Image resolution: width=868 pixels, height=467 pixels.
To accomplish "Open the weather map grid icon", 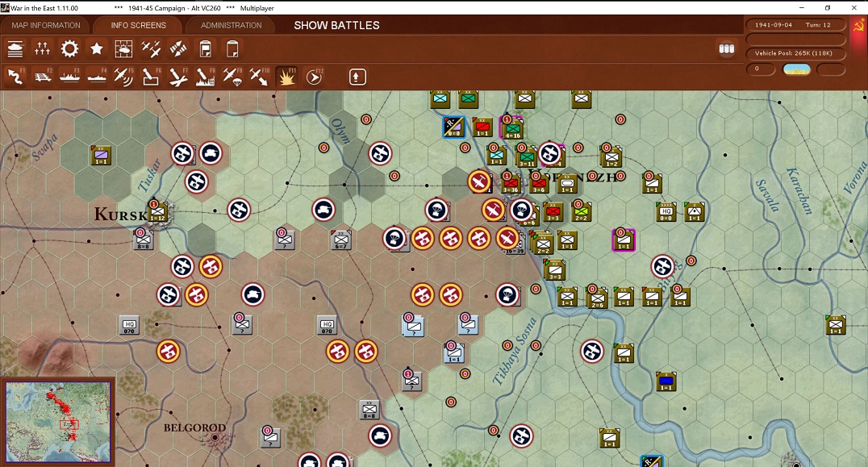I will pos(123,49).
